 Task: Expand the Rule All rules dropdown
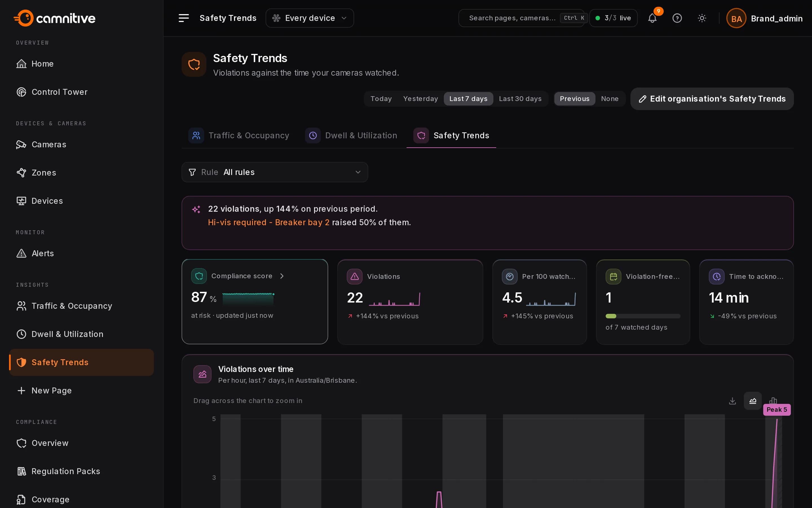point(274,172)
